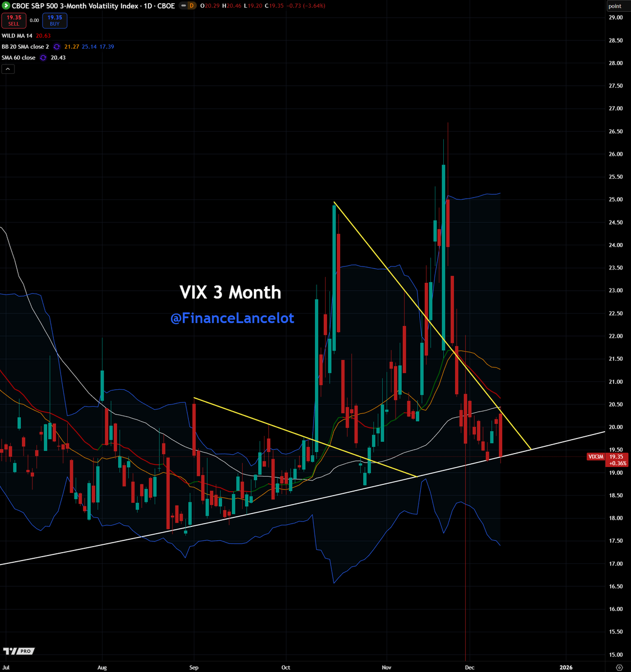Screen dimensions: 631x672
Task: Collapse the indicator legend with the chevron
Action: point(7,68)
